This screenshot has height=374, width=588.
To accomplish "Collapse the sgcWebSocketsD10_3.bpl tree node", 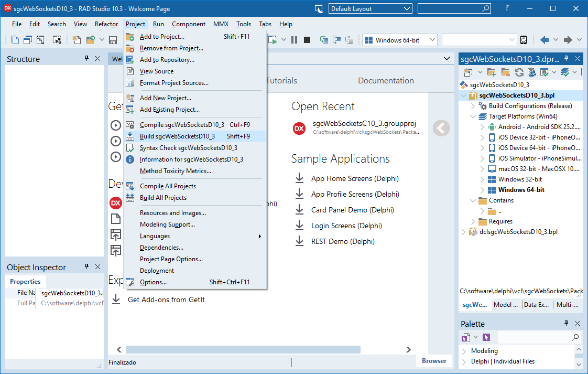I will tap(463, 95).
